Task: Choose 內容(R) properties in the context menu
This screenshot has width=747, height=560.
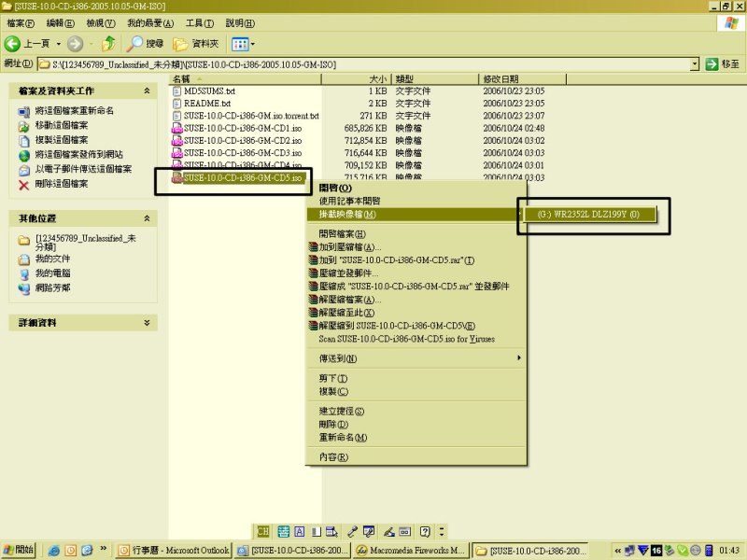Action: (416, 457)
